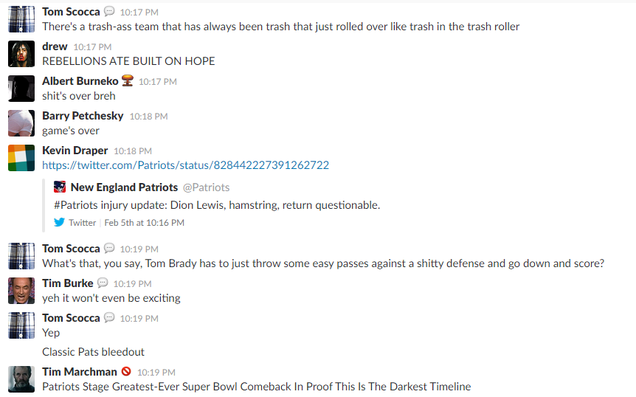Click the Twitter bird icon in tweet footer
The width and height of the screenshot is (636, 397).
59,222
